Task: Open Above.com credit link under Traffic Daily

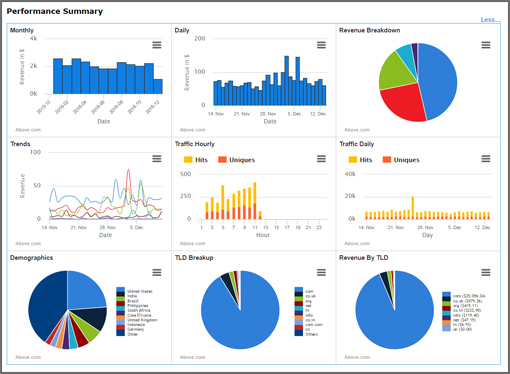Action: (357, 243)
